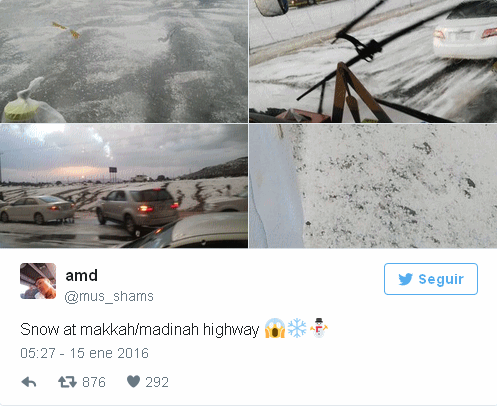Open the photo of cars at sunset
497x406 pixels.
pos(124,186)
